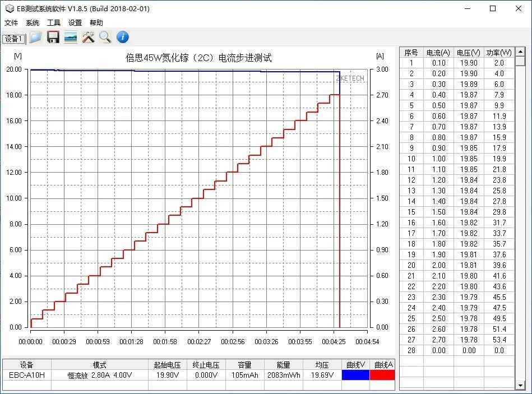Maximize the EB test software window
The image size is (532, 394).
pyautogui.click(x=493, y=8)
